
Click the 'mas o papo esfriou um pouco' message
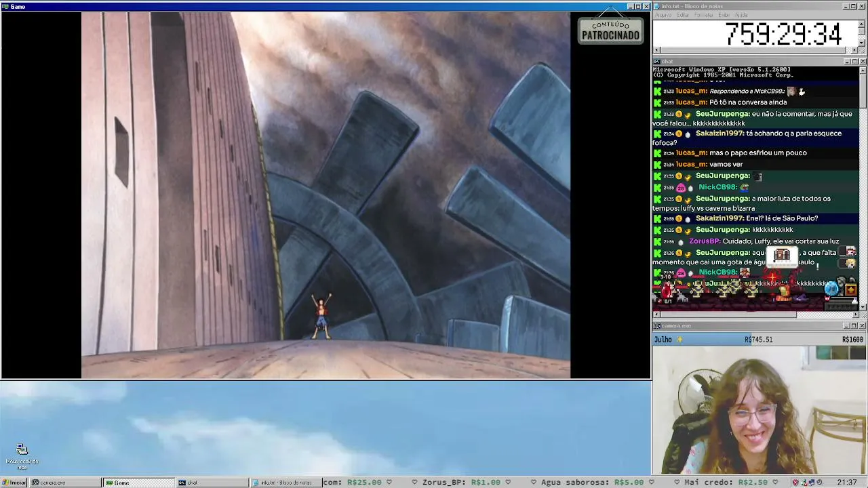click(758, 152)
